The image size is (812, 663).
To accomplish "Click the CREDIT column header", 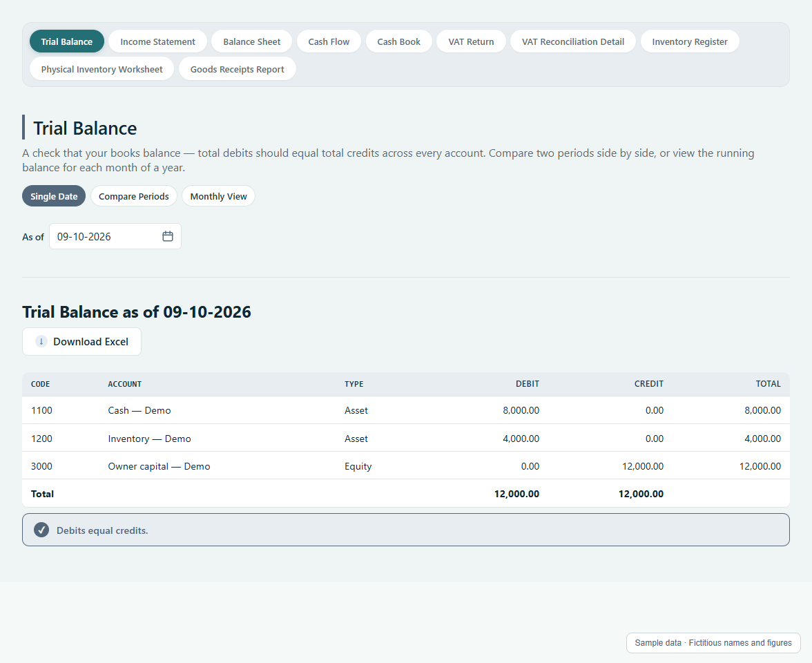I will tap(649, 384).
